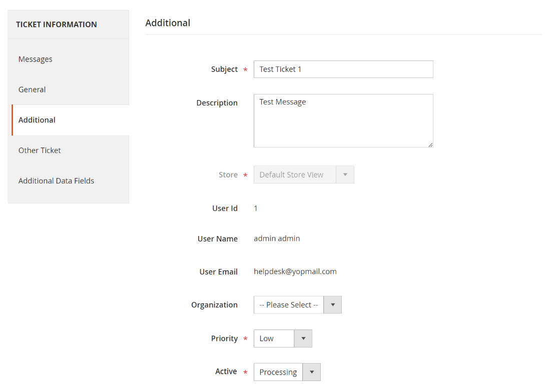Open the Messages tab in the sidebar
Screen dimensions: 550x392
[36, 59]
